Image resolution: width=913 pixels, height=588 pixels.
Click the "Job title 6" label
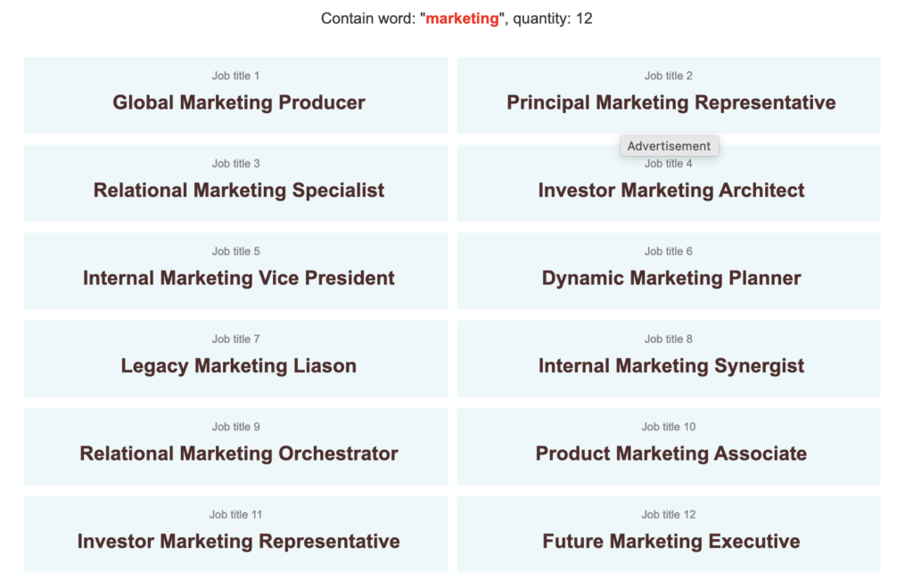coord(669,251)
